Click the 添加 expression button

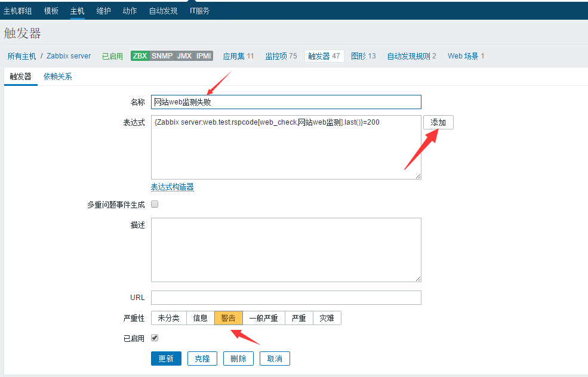tap(438, 122)
